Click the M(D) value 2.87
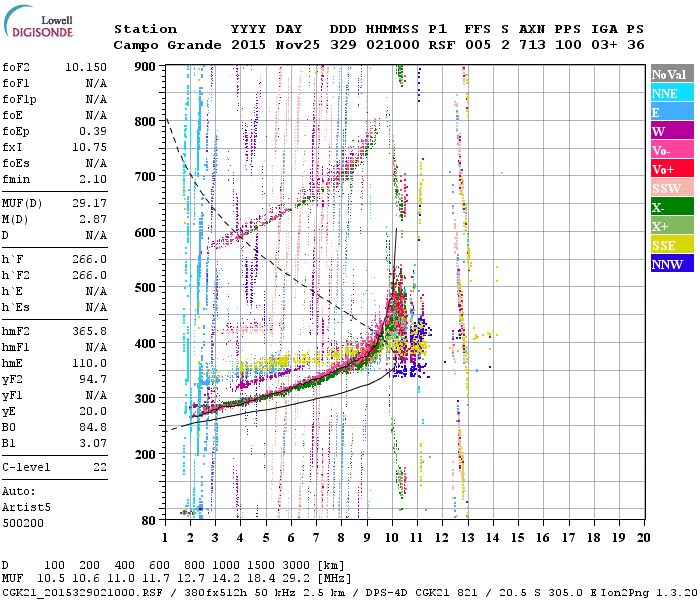This screenshot has height=600, width=700. click(x=93, y=219)
